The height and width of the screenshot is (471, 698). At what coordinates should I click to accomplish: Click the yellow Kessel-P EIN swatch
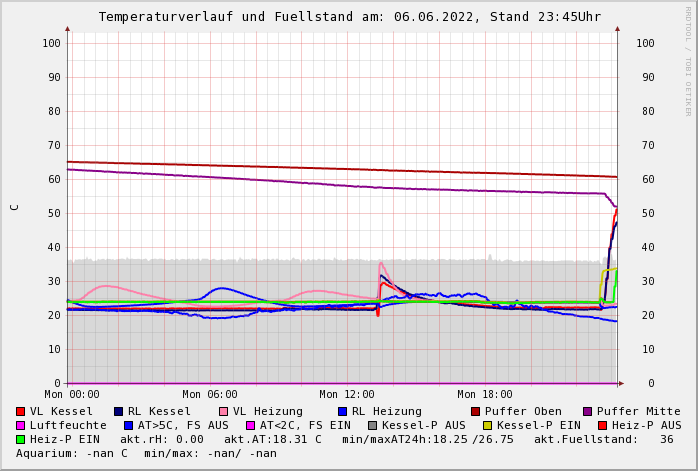point(487,425)
